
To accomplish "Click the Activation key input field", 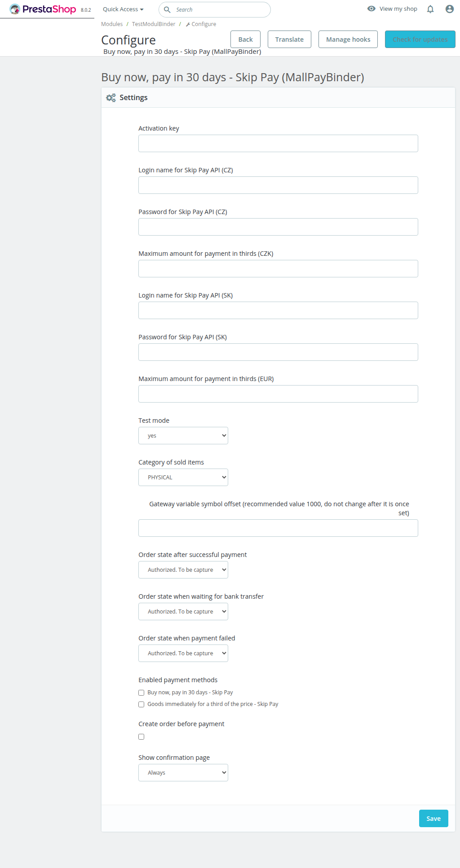I will 278,143.
